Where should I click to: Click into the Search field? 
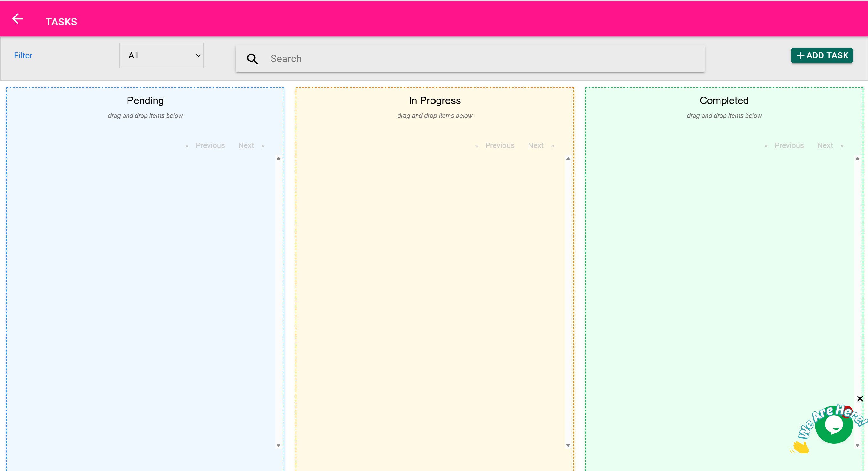tap(470, 59)
